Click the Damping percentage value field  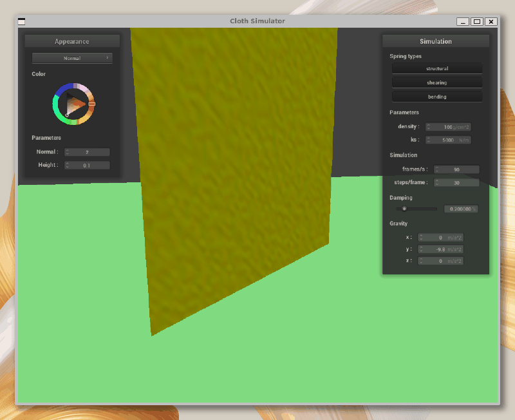click(x=461, y=209)
